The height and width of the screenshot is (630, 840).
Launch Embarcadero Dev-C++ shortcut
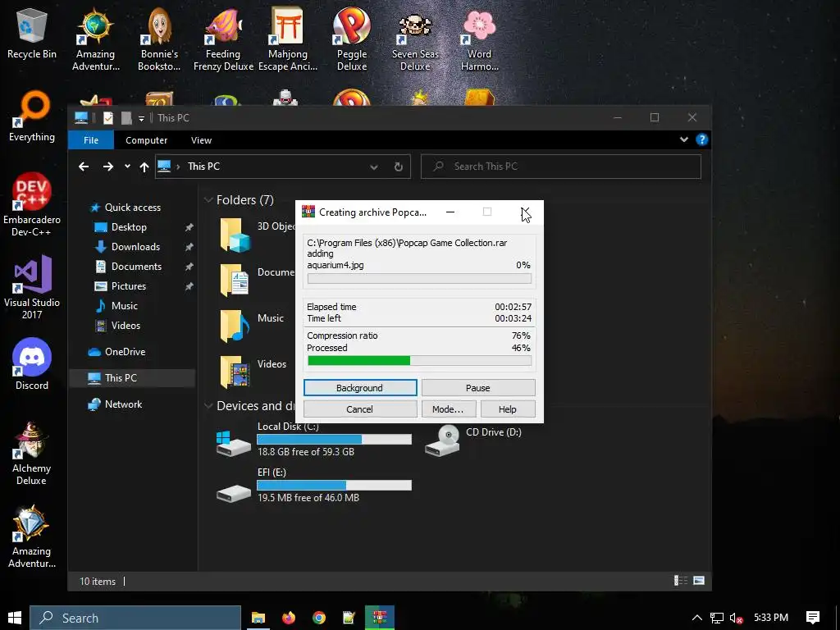pos(32,204)
